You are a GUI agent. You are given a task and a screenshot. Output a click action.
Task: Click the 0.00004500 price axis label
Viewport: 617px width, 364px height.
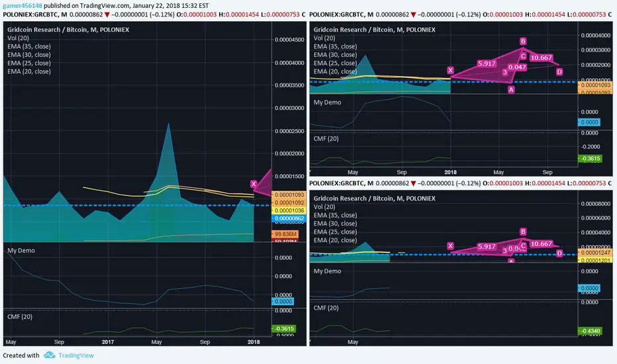(289, 39)
